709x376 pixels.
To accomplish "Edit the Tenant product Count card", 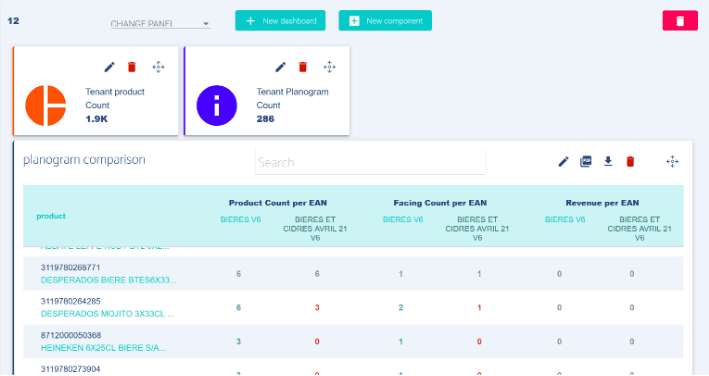I will pos(109,67).
